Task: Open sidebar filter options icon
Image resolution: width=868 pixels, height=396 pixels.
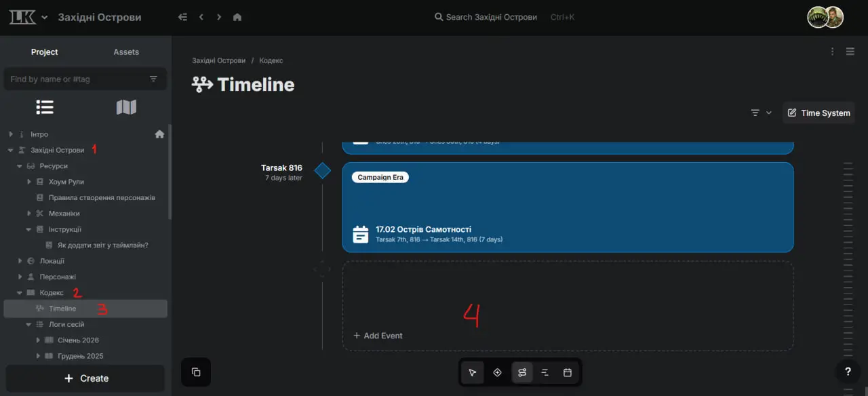Action: coord(153,79)
